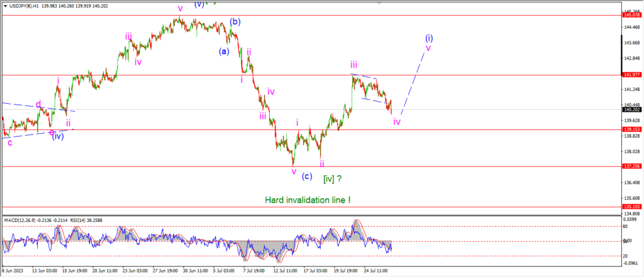Select the blue '(a)' wave label
644x277 pixels.
tap(223, 52)
